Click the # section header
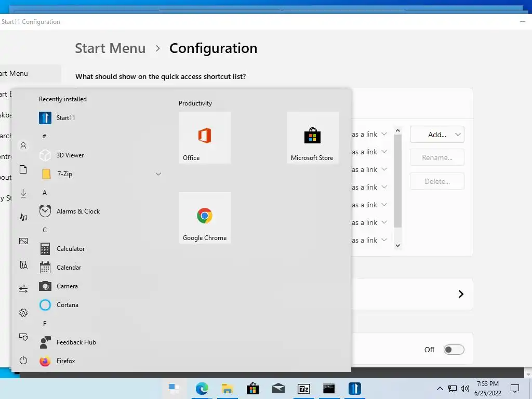The height and width of the screenshot is (399, 532). (45, 137)
